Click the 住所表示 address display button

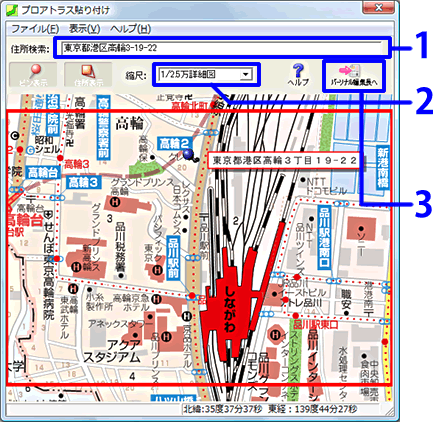[x=88, y=75]
